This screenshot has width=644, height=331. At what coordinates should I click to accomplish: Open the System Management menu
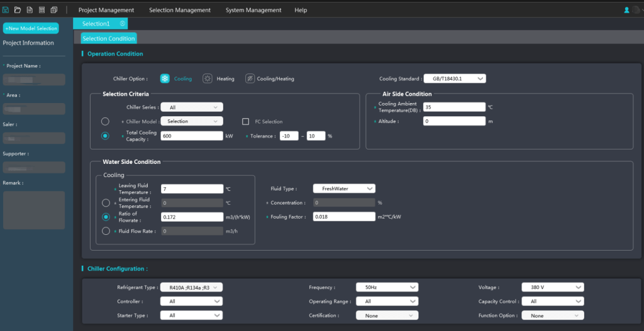253,10
